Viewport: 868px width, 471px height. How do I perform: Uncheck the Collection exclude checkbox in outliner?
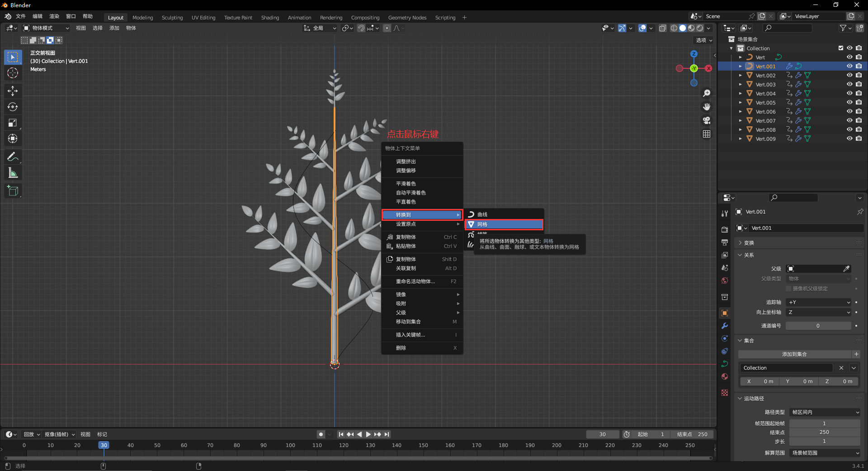[x=840, y=48]
